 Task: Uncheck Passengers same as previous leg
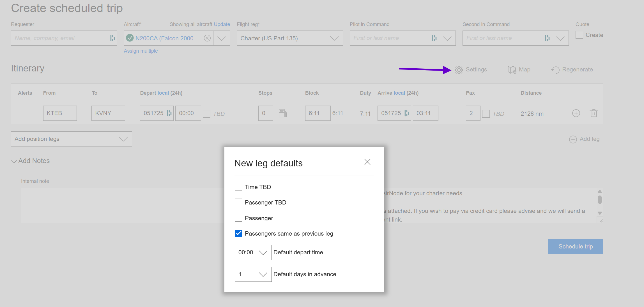click(238, 233)
